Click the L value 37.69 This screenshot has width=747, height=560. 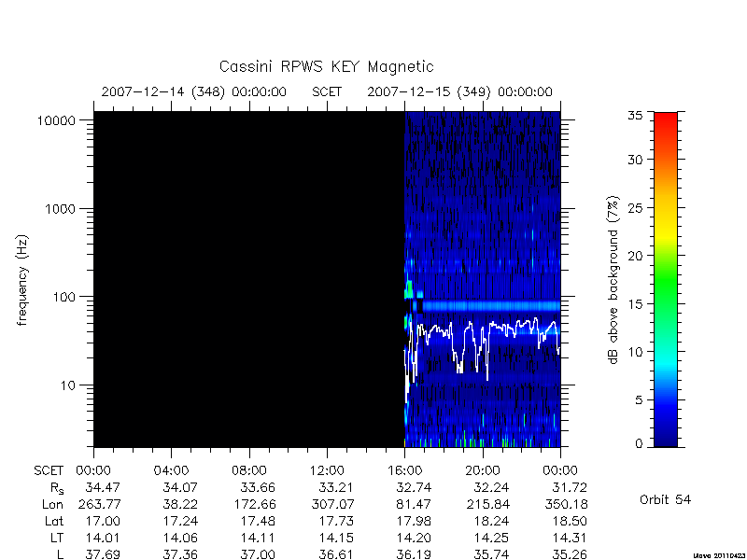(103, 554)
